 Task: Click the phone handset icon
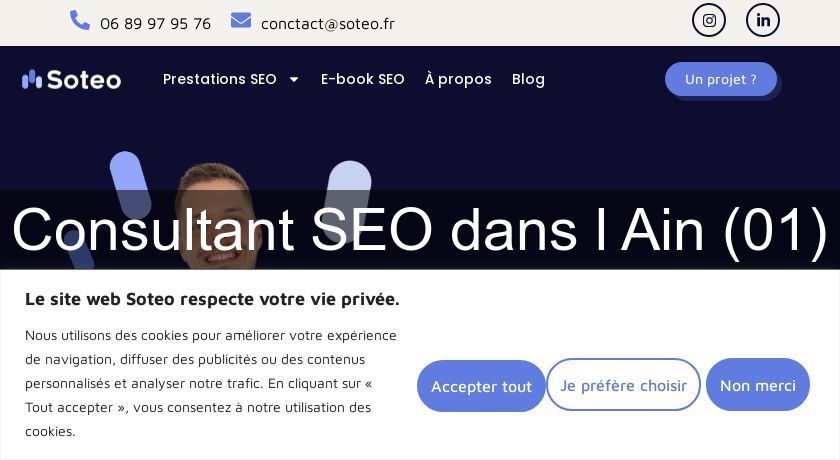click(80, 20)
